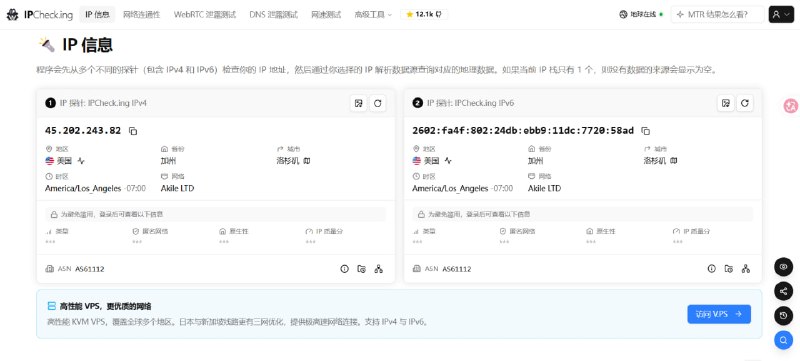This screenshot has height=361, width=800.
Task: Expand the 高级工具 dropdown menu
Action: (373, 15)
